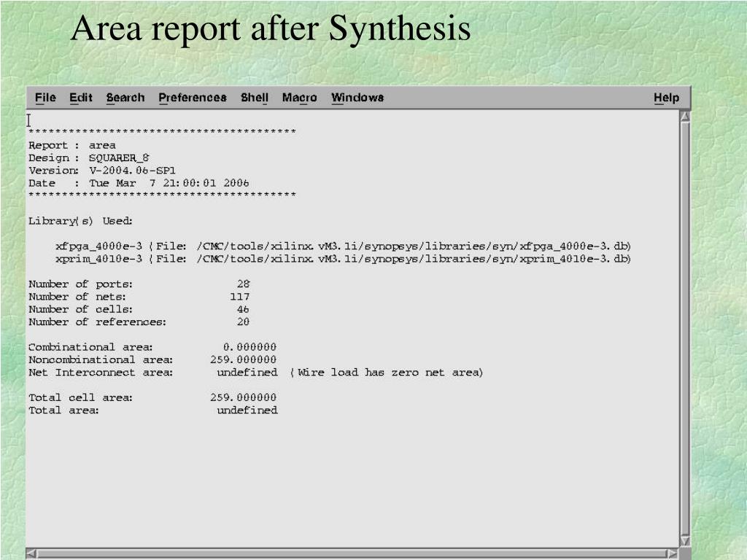
Task: Open the Help menu
Action: 666,98
